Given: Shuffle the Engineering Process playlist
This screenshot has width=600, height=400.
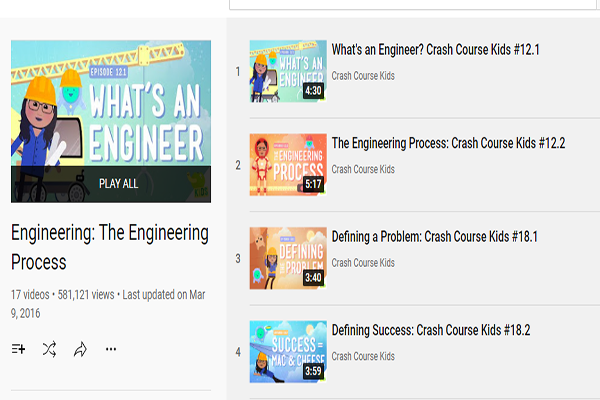Looking at the screenshot, I should 49,349.
